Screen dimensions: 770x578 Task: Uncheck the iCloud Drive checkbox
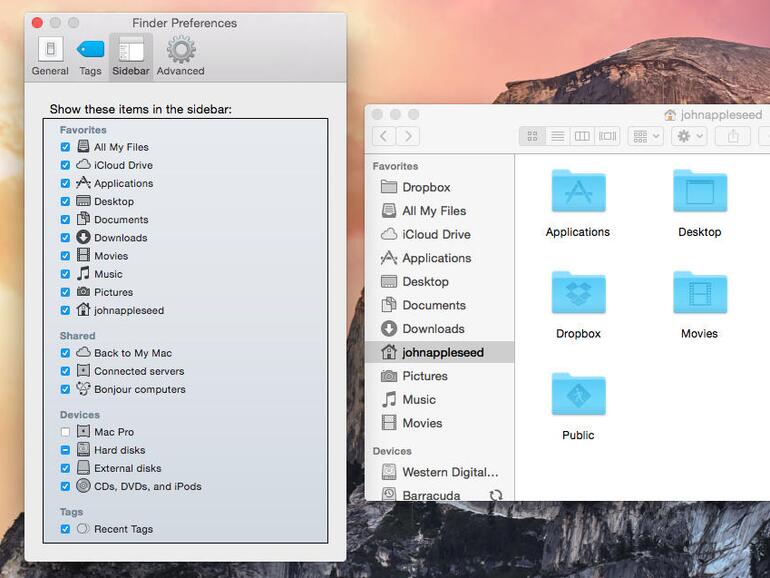(66, 166)
